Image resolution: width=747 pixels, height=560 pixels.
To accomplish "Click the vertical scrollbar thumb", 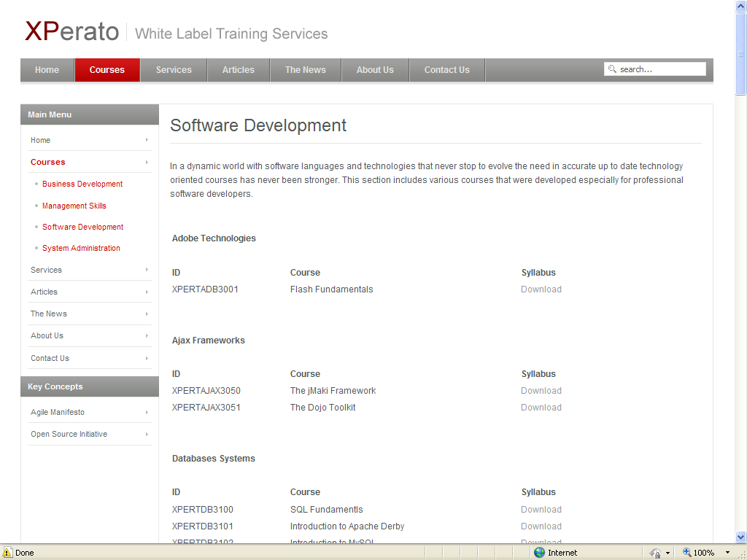I will point(741,53).
